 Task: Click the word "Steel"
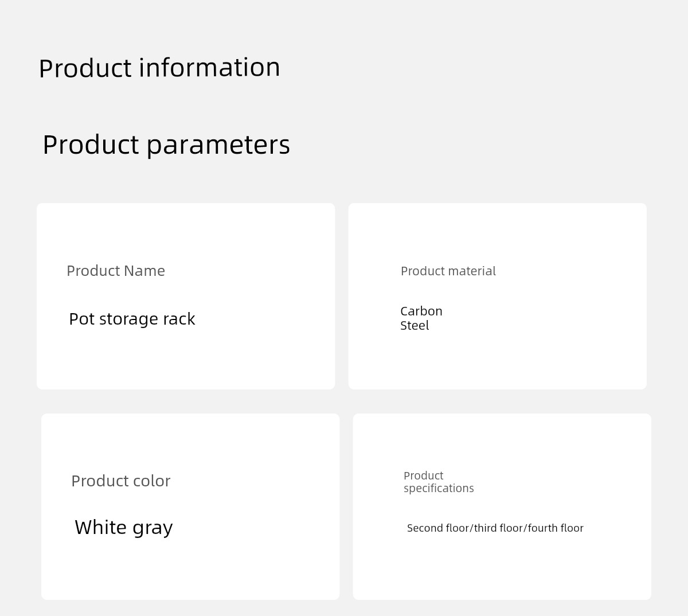pyautogui.click(x=415, y=326)
